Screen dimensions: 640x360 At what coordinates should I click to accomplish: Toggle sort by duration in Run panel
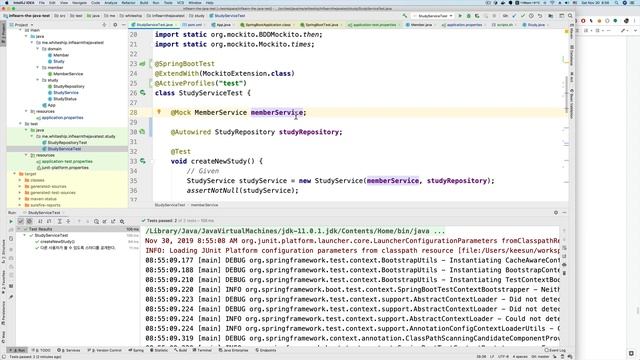coord(49,221)
